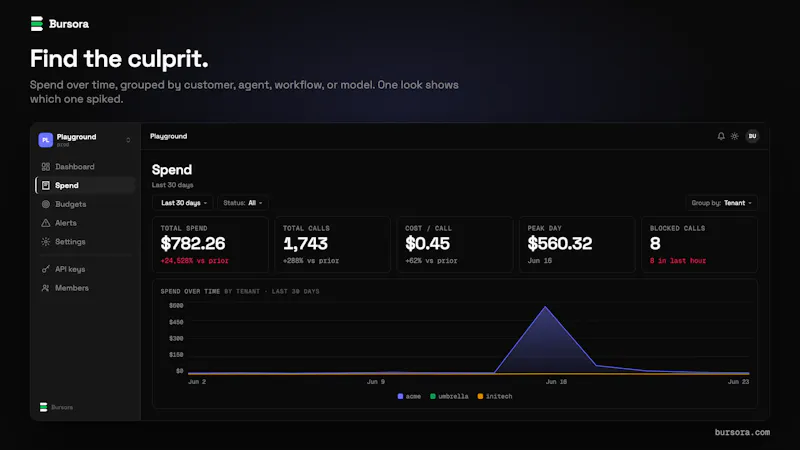The image size is (800, 450).
Task: Click the bursora.com text
Action: click(x=742, y=432)
